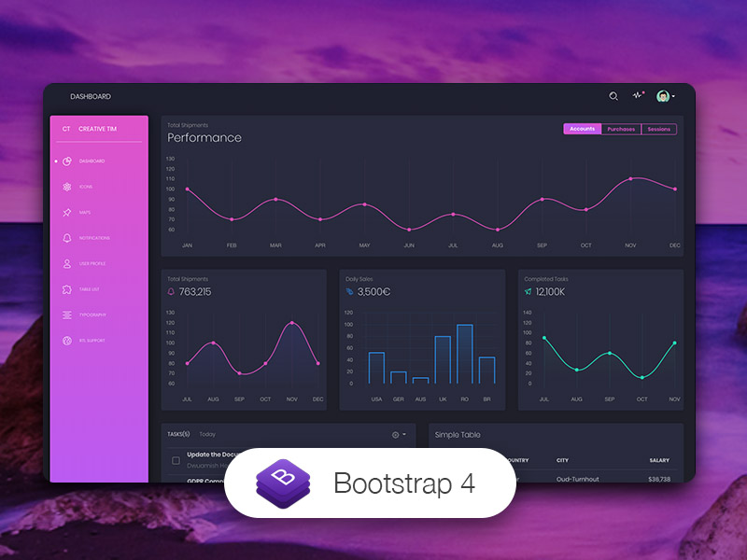Click the November data point on Performance chart
The image size is (747, 560).
pyautogui.click(x=630, y=180)
